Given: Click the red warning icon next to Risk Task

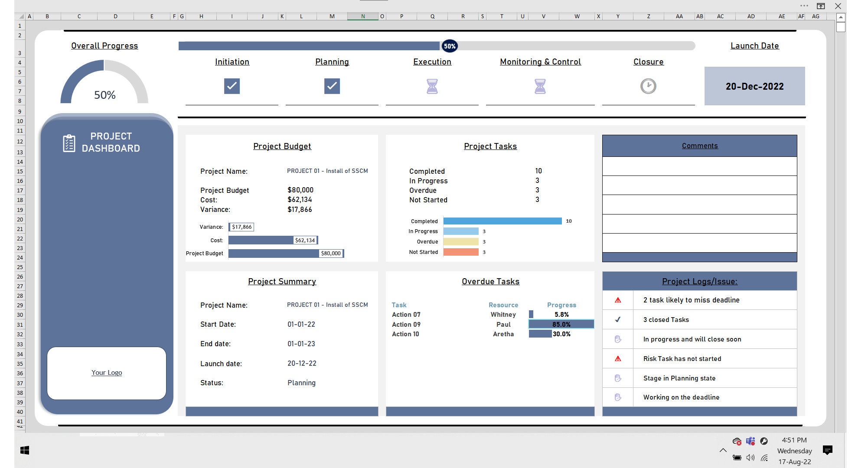Looking at the screenshot, I should point(617,358).
